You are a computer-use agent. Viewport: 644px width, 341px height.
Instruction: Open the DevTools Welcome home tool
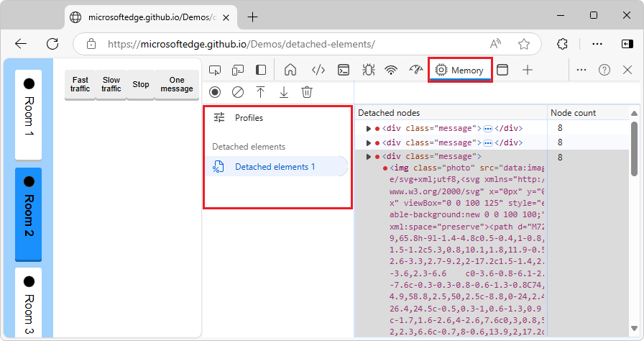click(290, 71)
